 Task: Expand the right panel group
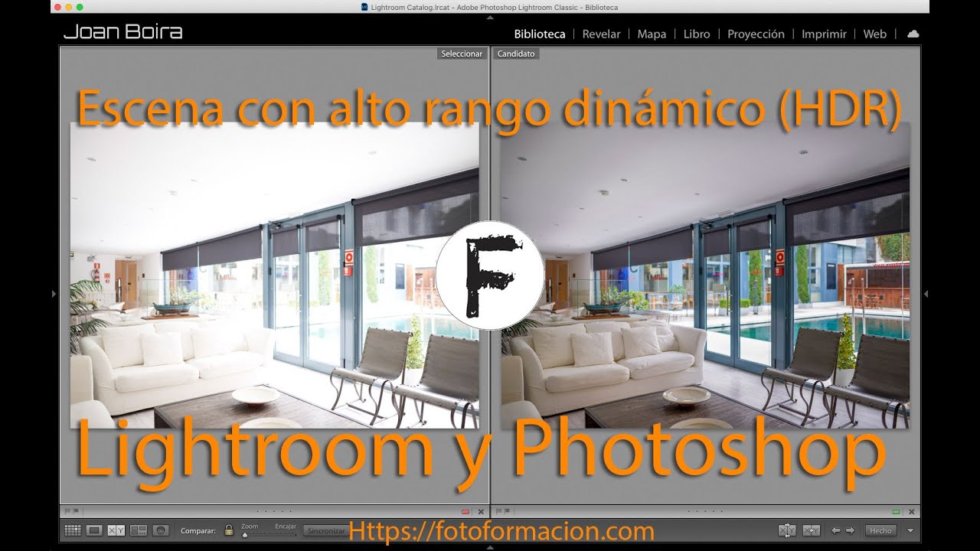click(x=926, y=293)
